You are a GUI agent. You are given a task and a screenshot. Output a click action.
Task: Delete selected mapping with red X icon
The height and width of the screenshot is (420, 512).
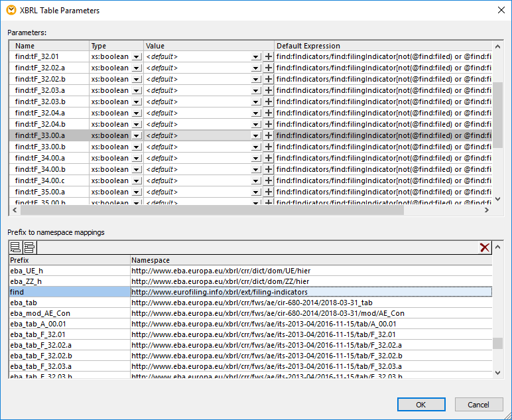(485, 247)
